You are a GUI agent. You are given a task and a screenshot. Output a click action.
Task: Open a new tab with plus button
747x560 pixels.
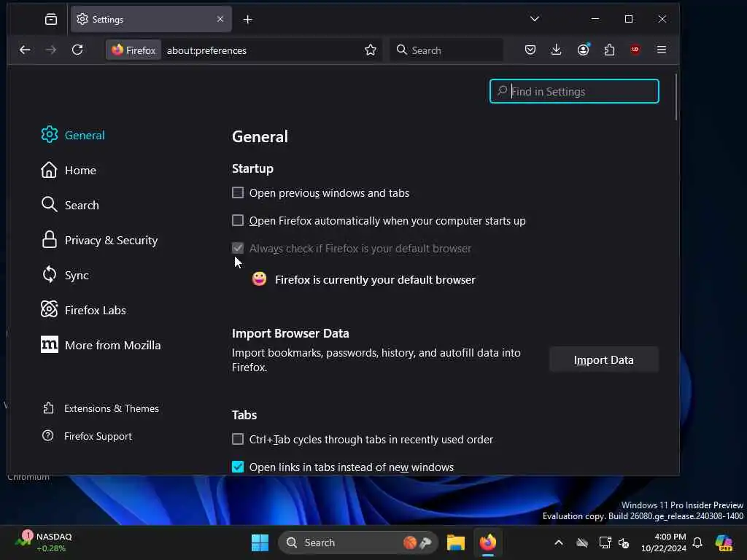[x=248, y=20]
